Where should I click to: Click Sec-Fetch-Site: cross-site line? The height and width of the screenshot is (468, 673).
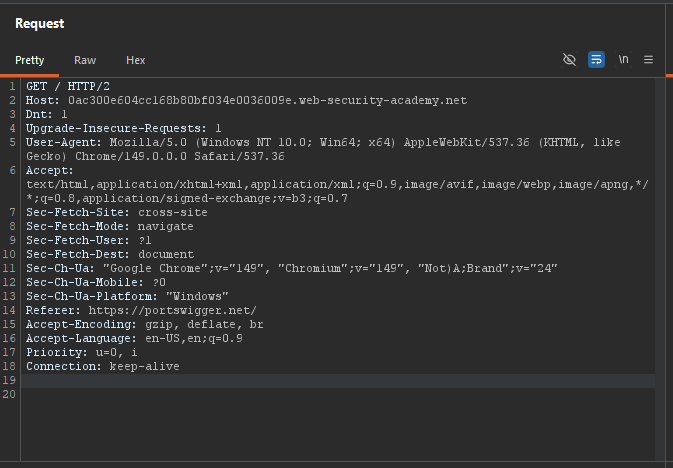pos(117,212)
